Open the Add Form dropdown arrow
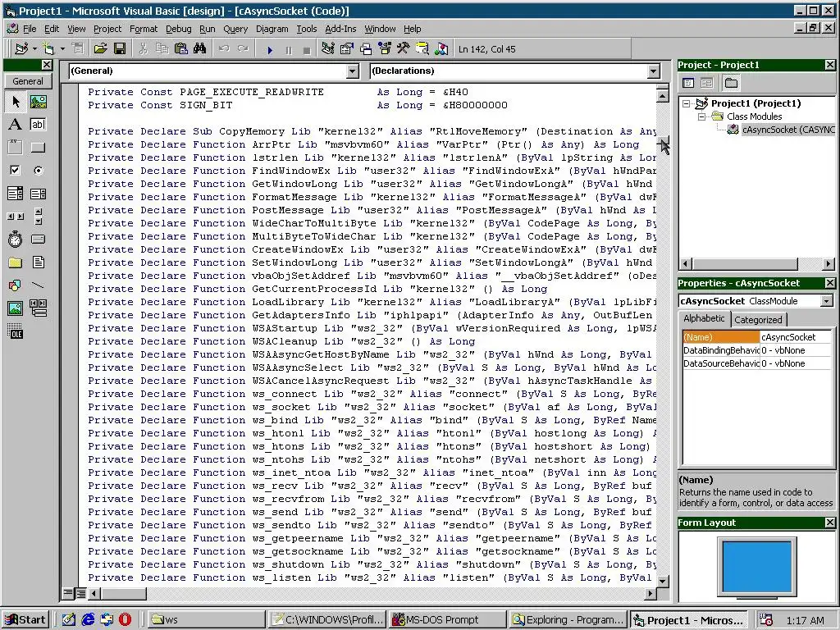 [62, 49]
